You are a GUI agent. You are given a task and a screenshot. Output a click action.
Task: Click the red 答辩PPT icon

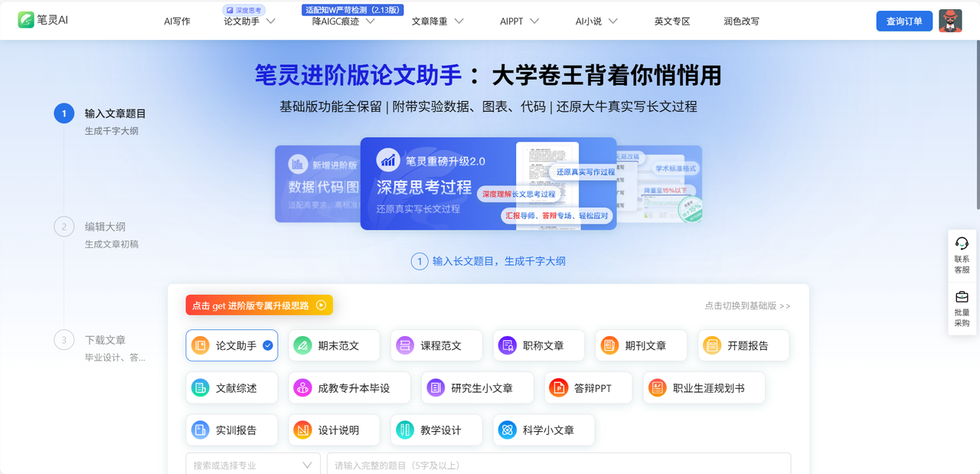(x=559, y=388)
